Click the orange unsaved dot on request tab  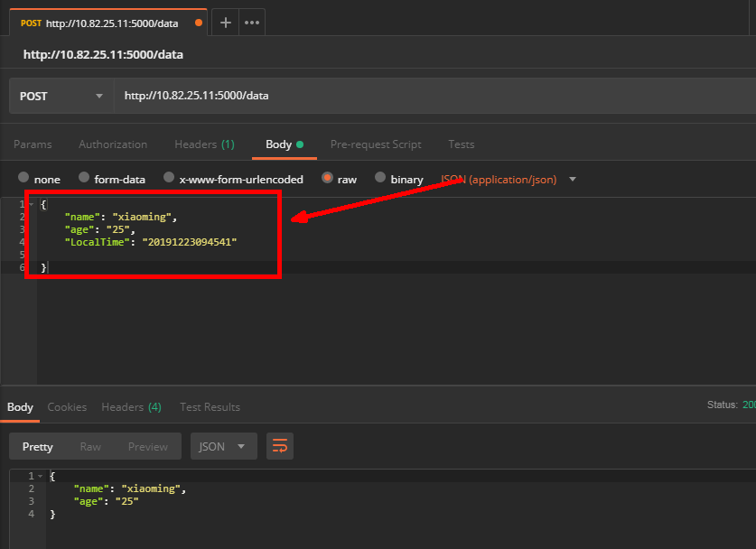[x=198, y=23]
